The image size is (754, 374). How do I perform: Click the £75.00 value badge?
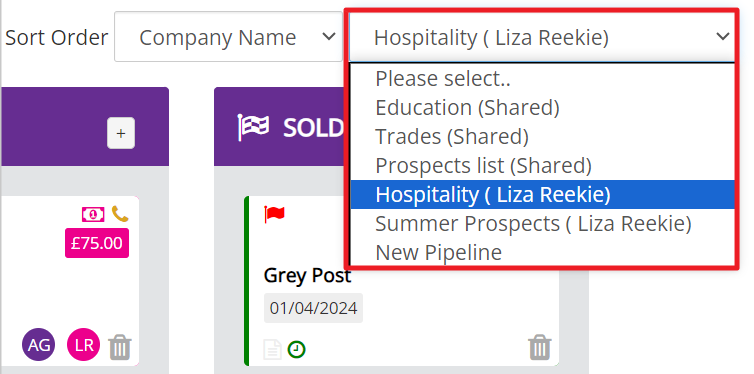97,243
